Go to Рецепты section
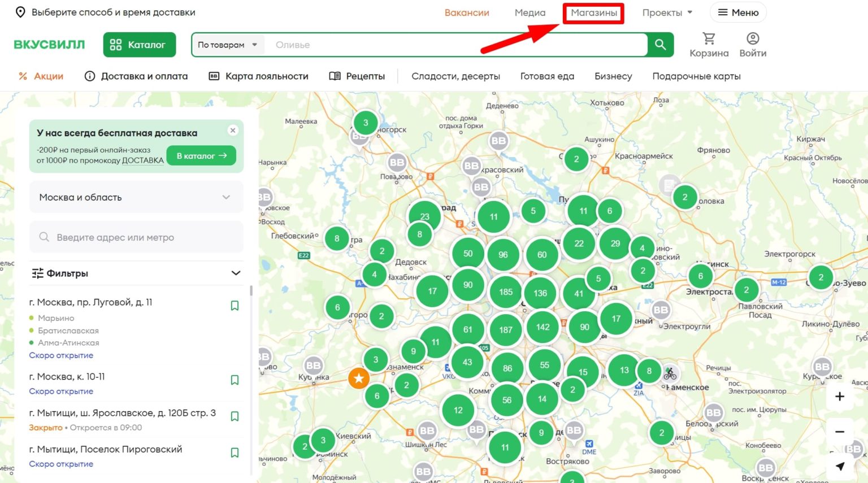Image resolution: width=868 pixels, height=483 pixels. coord(357,76)
